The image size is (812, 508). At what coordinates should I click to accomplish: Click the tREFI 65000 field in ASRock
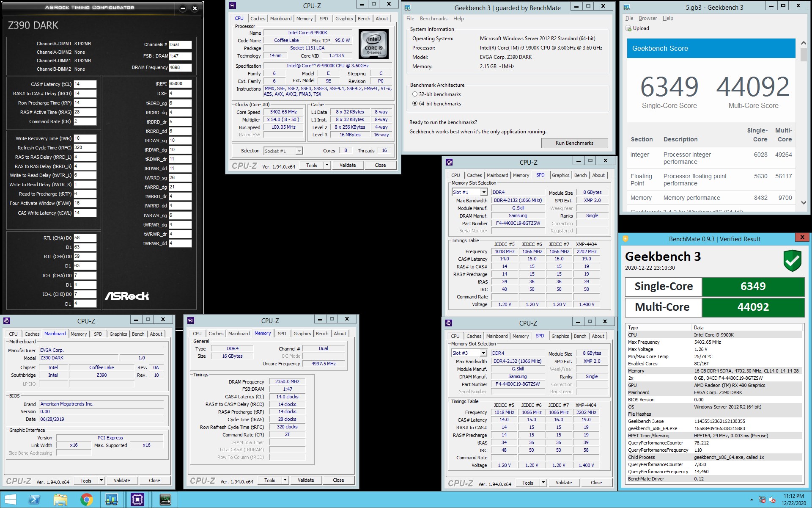(x=180, y=84)
